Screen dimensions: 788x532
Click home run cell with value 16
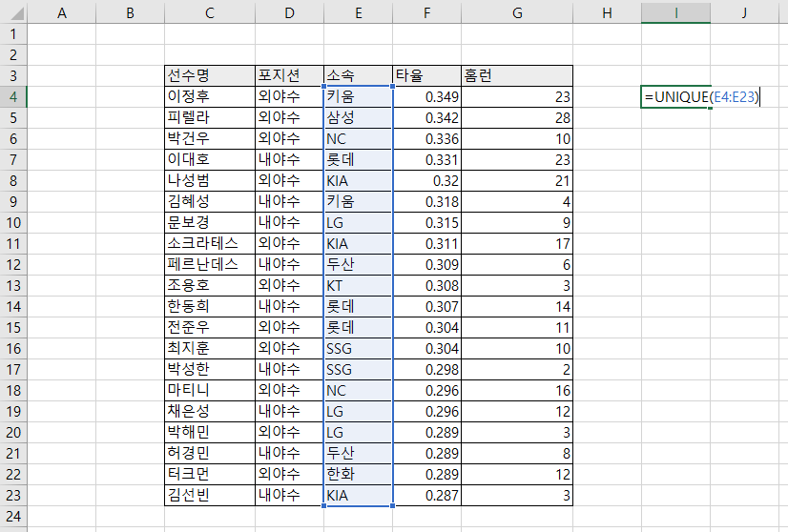pos(517,390)
